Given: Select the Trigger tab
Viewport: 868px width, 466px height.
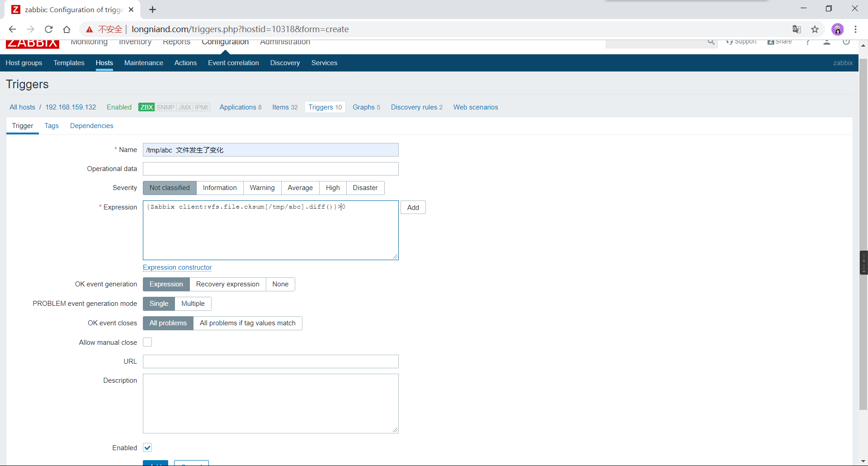Looking at the screenshot, I should (23, 126).
